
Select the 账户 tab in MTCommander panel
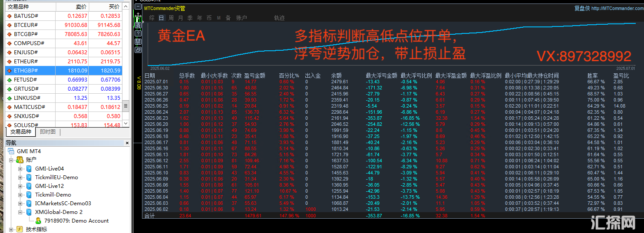coord(242,18)
